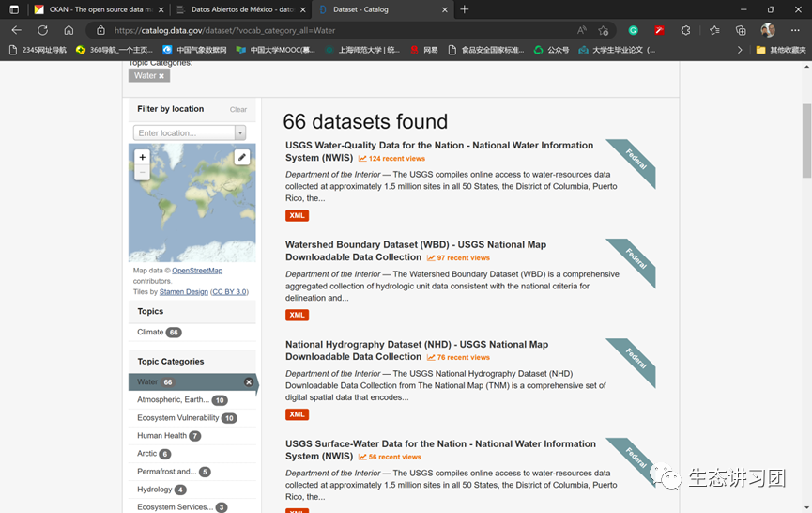Click recent views chart icon for Watershed Boundary
Screen dimensions: 812x513
tap(431, 257)
